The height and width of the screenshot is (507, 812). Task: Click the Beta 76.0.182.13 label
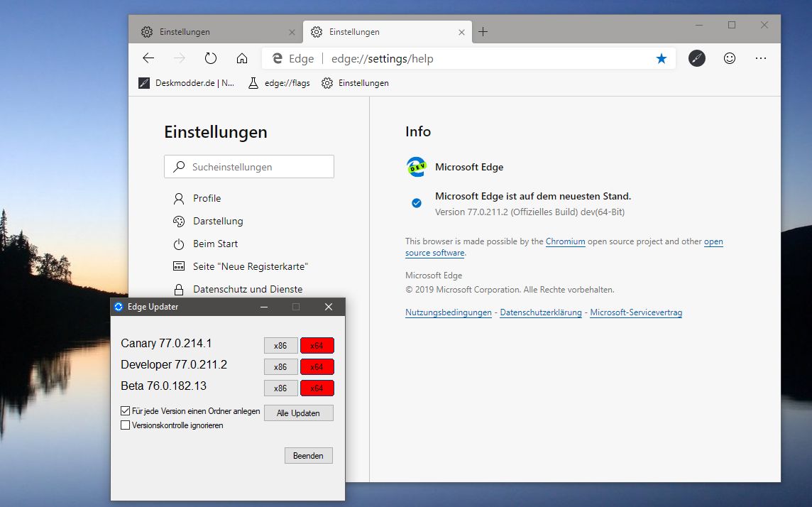(x=164, y=386)
